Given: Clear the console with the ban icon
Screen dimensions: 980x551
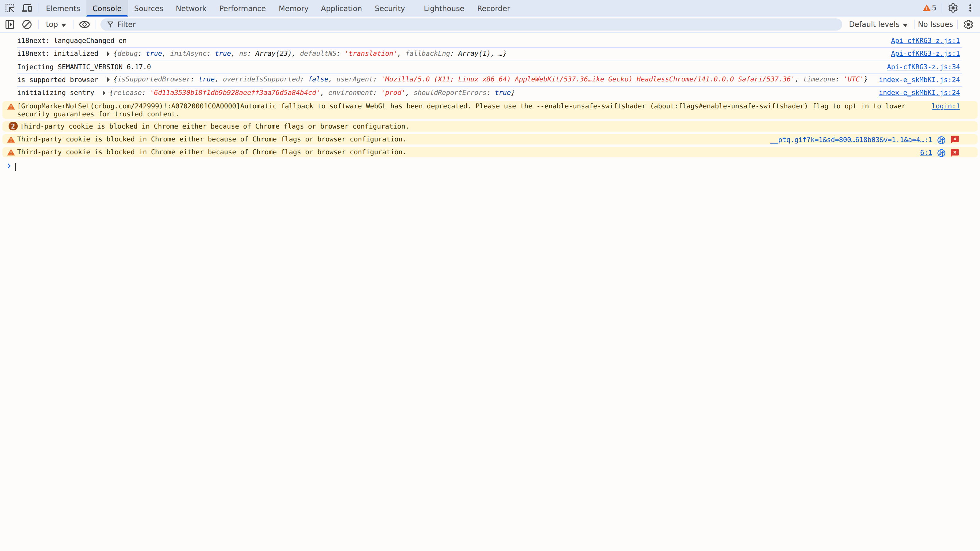Looking at the screenshot, I should pos(27,24).
